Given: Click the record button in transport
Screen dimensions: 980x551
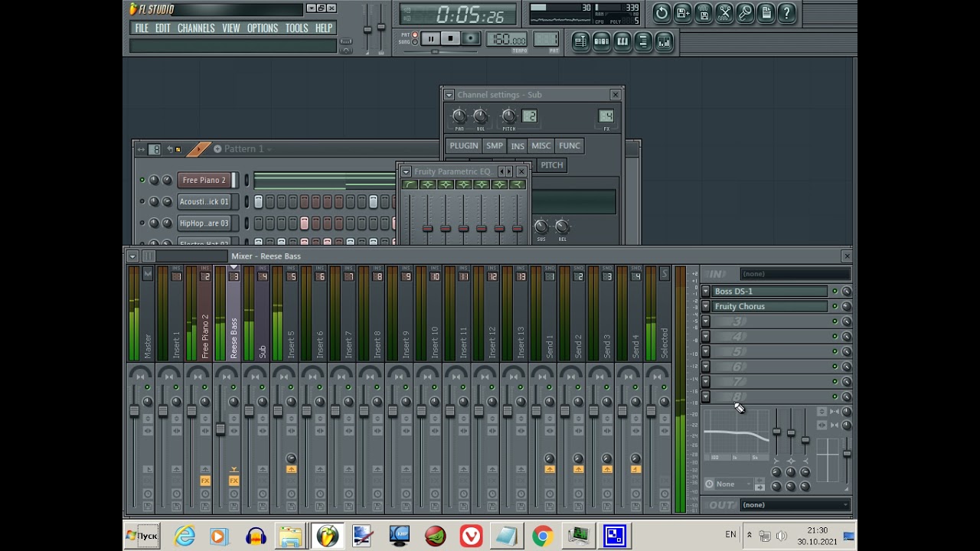Looking at the screenshot, I should coord(471,39).
